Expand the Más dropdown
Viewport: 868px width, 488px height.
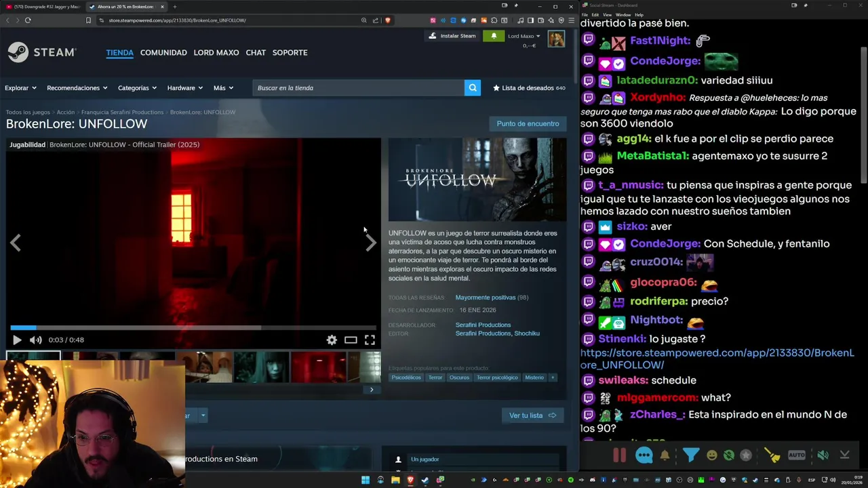[223, 87]
